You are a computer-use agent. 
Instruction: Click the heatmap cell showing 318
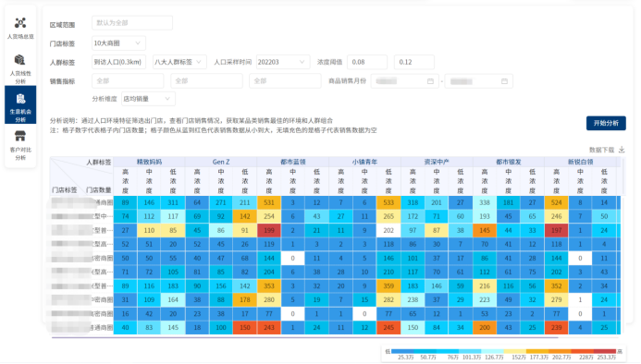(x=413, y=202)
